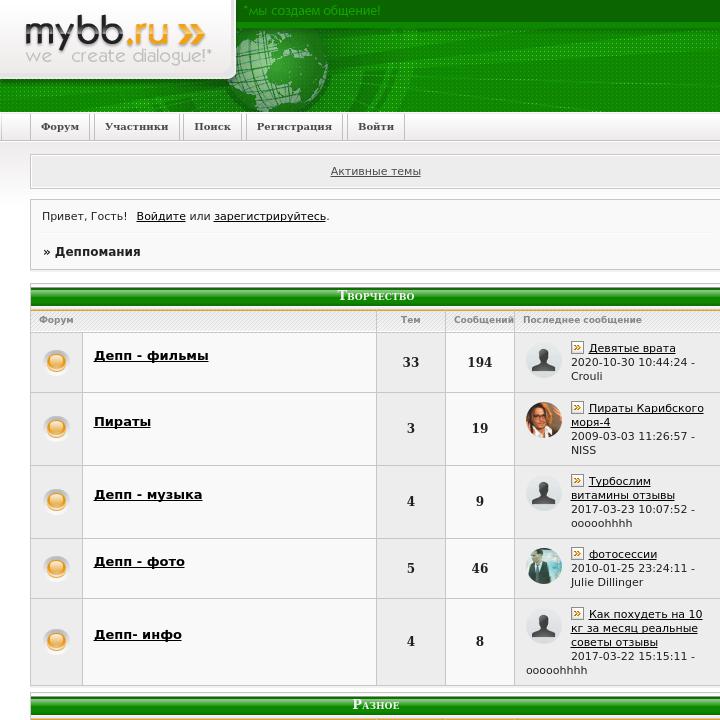Image resolution: width=720 pixels, height=720 pixels.
Task: Click the Разное category header
Action: pos(376,705)
